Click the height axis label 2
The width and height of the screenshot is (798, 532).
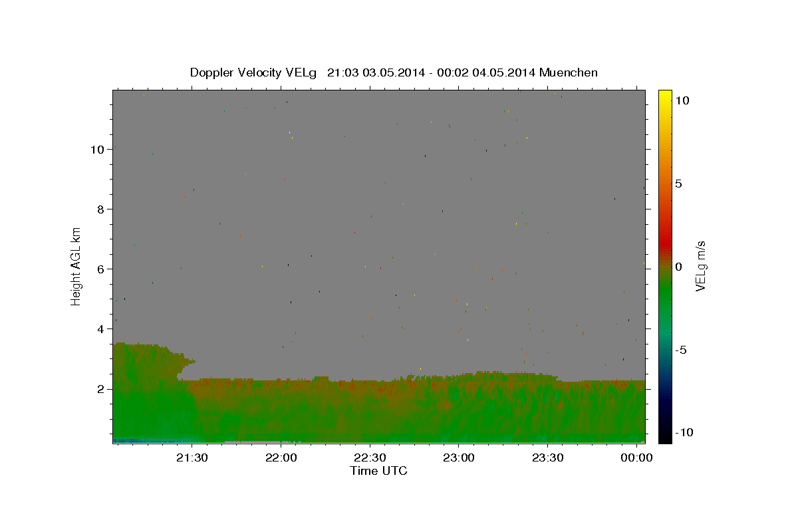pyautogui.click(x=100, y=389)
